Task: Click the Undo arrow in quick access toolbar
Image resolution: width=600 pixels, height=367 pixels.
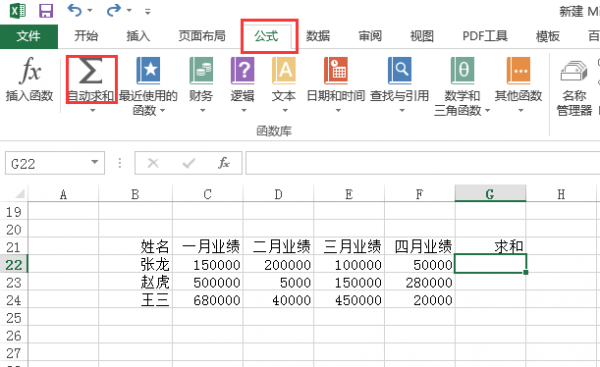Action: tap(75, 10)
